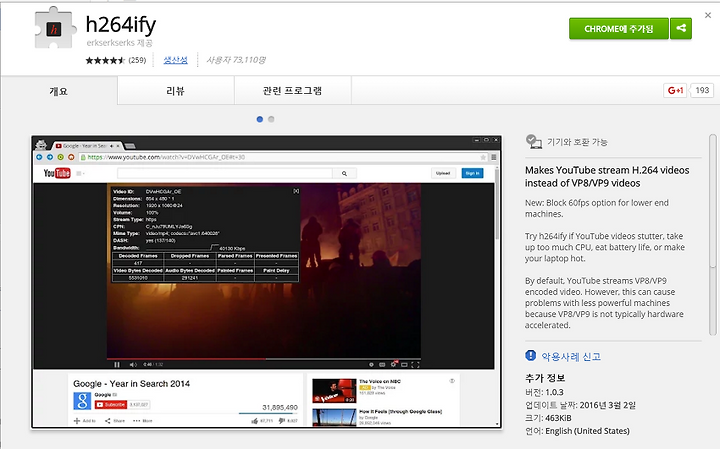This screenshot has height=449, width=720.
Task: Switch to the 리뷰 tab
Action: click(175, 91)
